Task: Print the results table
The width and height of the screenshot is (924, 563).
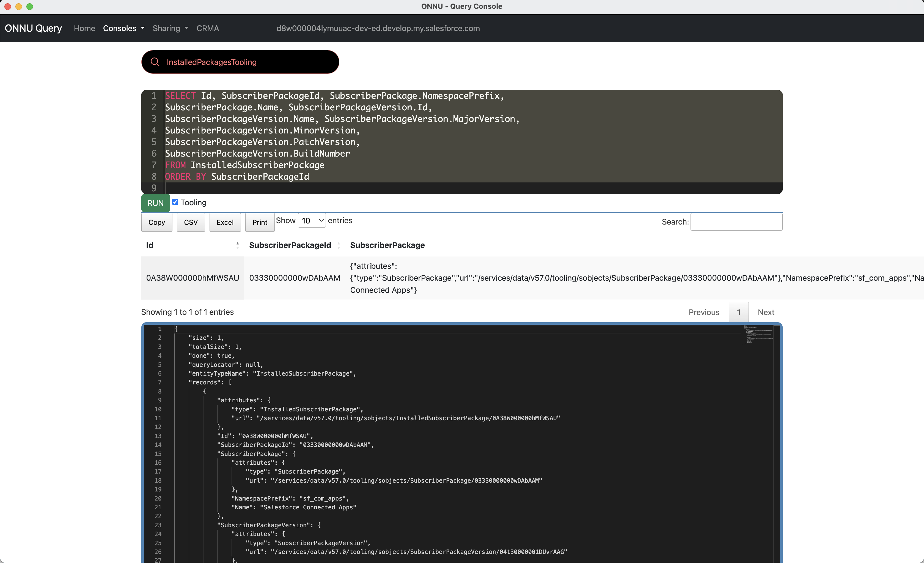Action: 260,222
